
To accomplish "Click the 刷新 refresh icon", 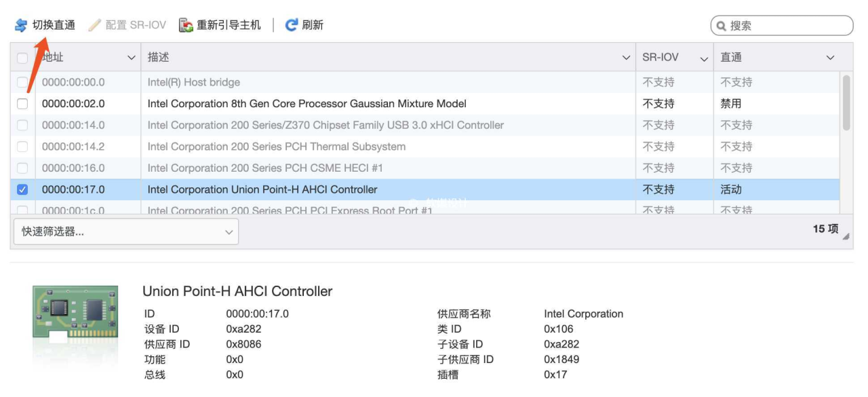I will coord(290,26).
